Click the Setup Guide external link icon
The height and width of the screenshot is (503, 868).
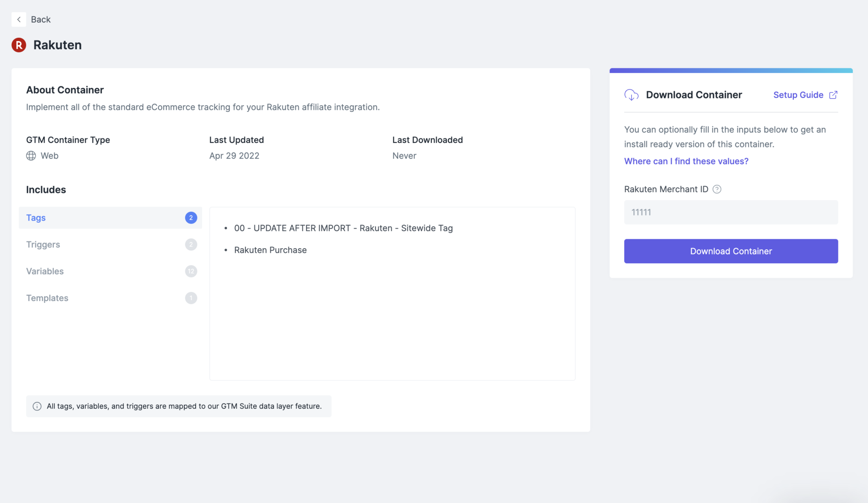(x=833, y=95)
